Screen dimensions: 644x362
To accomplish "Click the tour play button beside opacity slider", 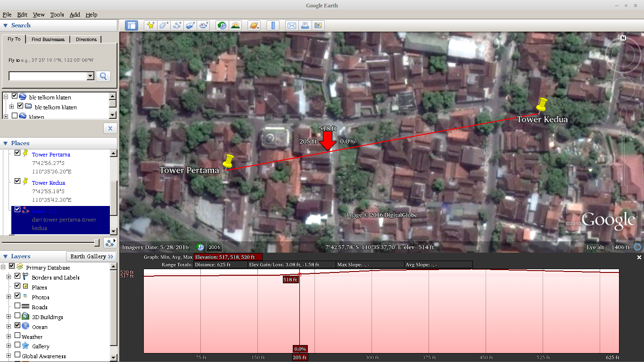I will [x=110, y=243].
